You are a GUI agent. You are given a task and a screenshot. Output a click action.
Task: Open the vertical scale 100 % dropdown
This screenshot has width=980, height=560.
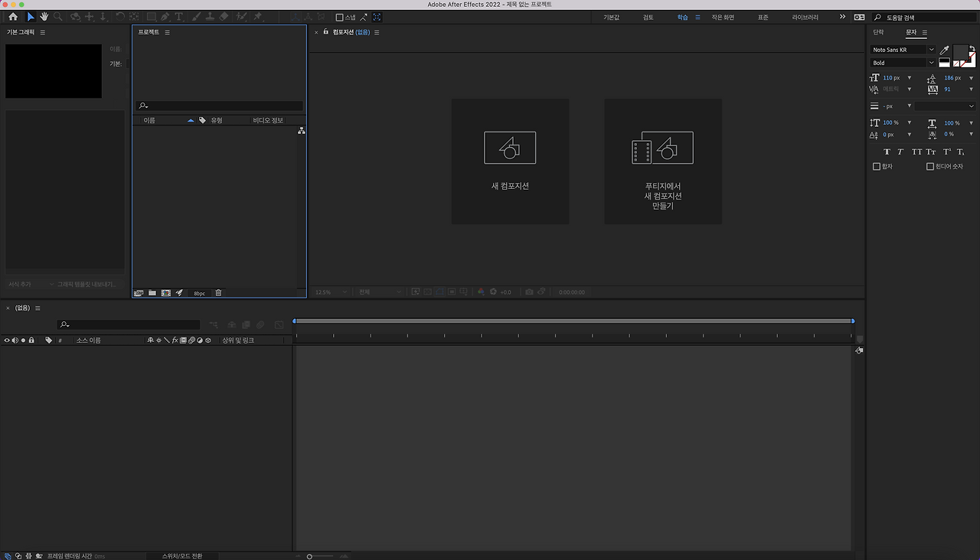[x=910, y=122]
